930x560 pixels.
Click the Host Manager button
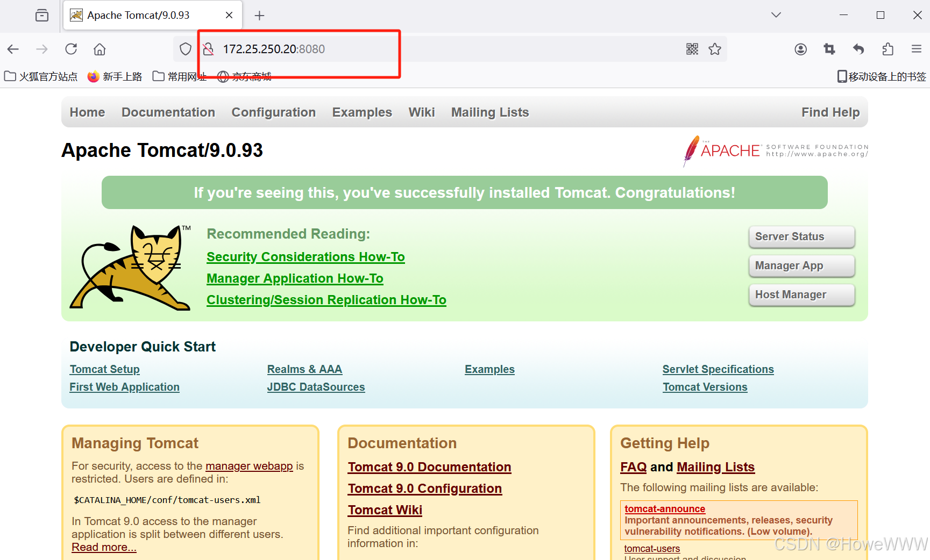(x=801, y=295)
